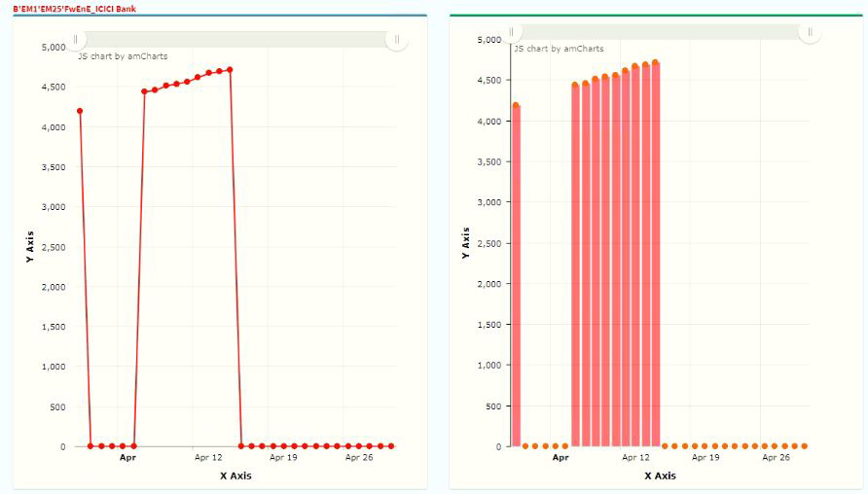Click the last orange zero marker on the bar chart

pos(805,446)
